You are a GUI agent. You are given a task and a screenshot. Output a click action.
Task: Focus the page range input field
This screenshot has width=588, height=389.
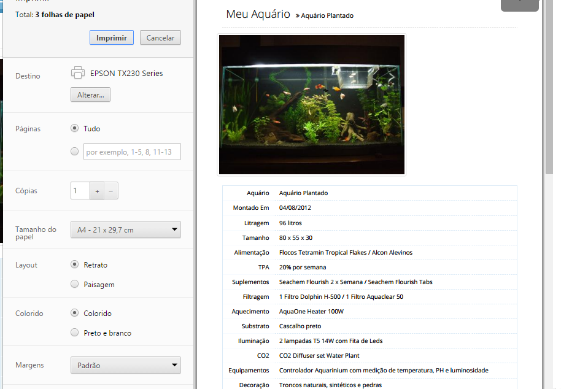pyautogui.click(x=132, y=152)
